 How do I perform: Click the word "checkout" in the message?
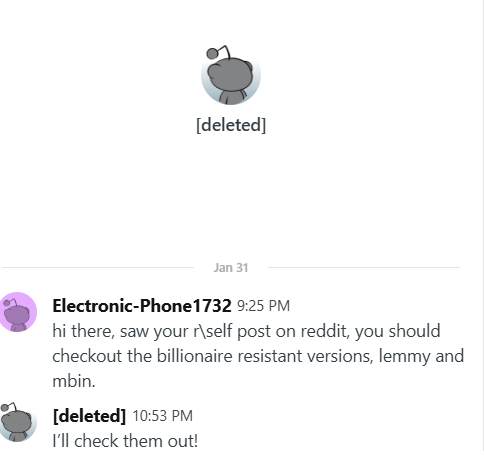click(x=87, y=356)
